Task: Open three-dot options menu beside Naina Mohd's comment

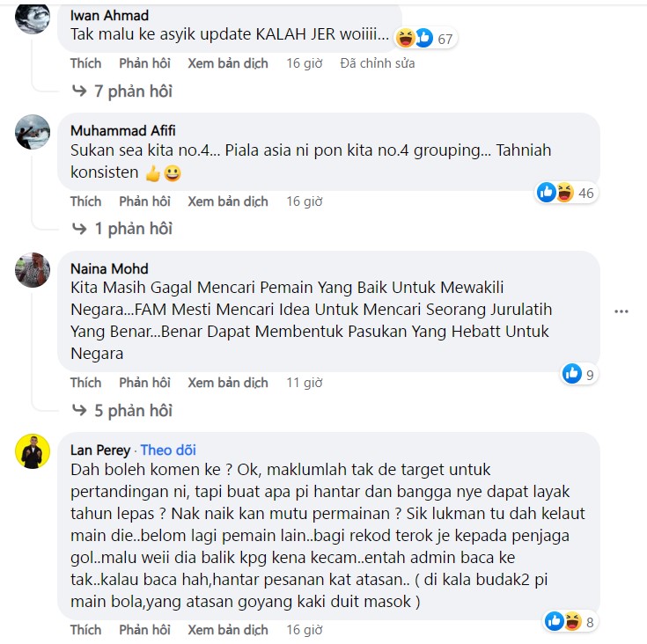Action: click(621, 311)
